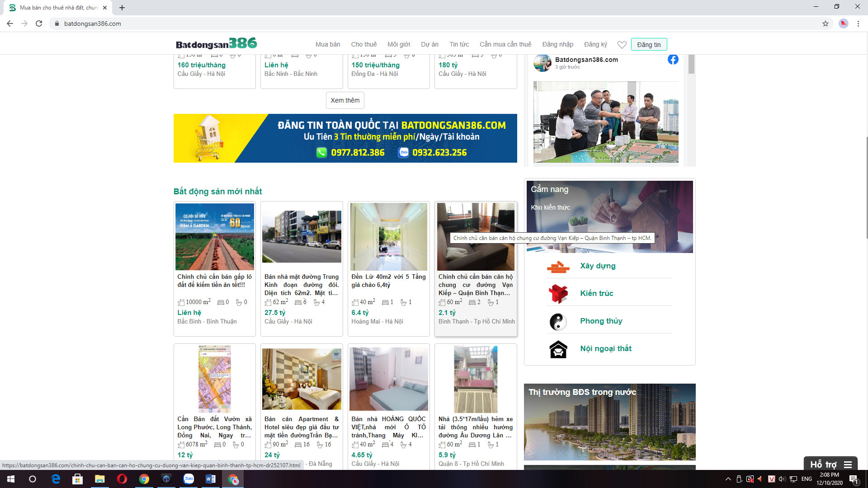Open the Chrome menu three dots
The width and height of the screenshot is (868, 488).
[858, 23]
